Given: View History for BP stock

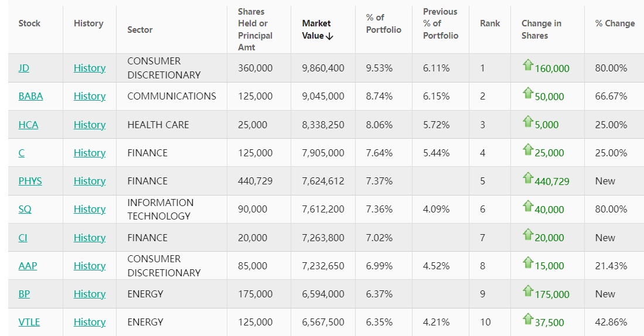Looking at the screenshot, I should [x=90, y=294].
